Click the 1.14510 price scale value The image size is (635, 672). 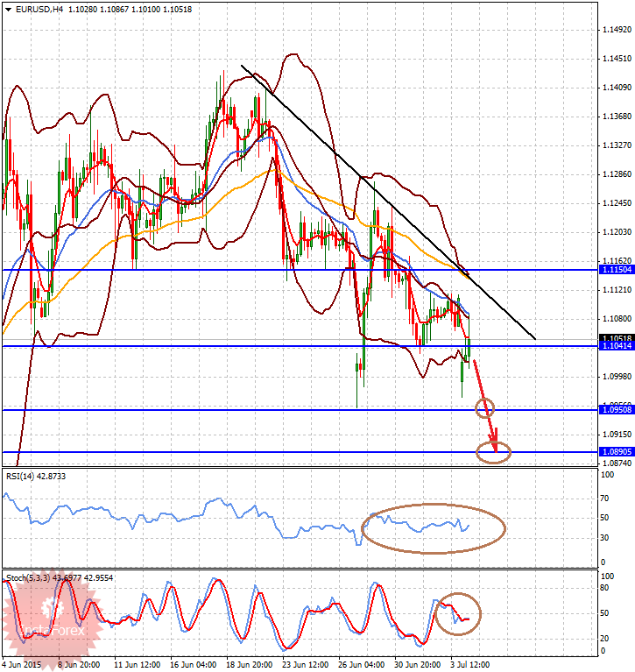pyautogui.click(x=617, y=59)
